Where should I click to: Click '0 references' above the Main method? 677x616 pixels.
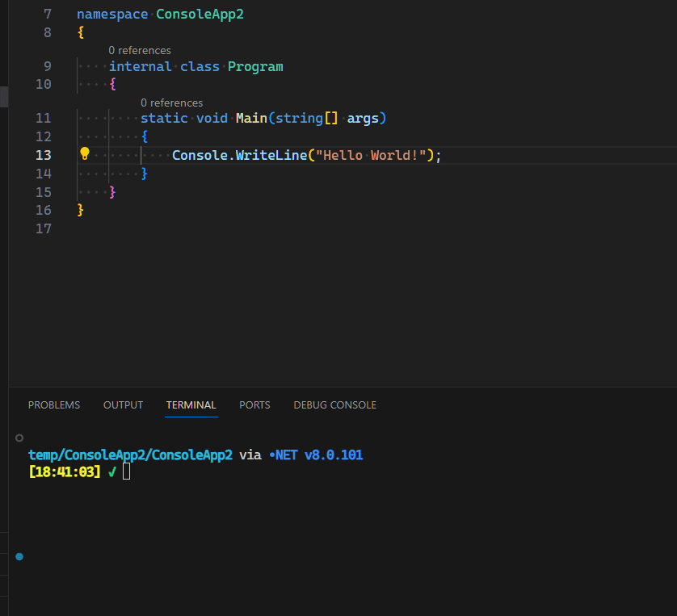171,103
